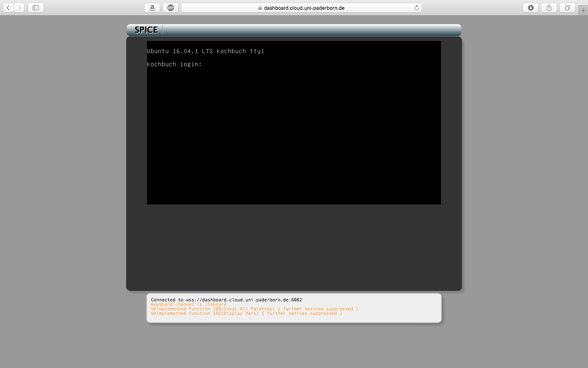The height and width of the screenshot is (368, 588).
Task: Focus the black SPICE console screen
Action: (x=294, y=123)
